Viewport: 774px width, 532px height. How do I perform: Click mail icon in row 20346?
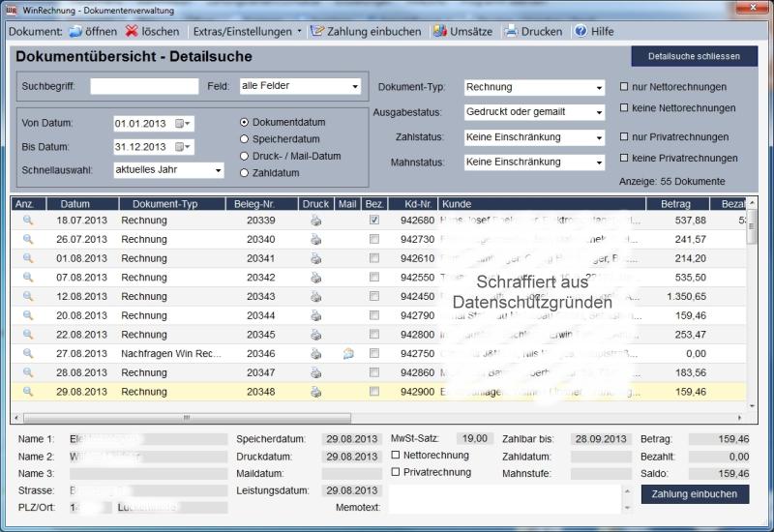point(348,353)
